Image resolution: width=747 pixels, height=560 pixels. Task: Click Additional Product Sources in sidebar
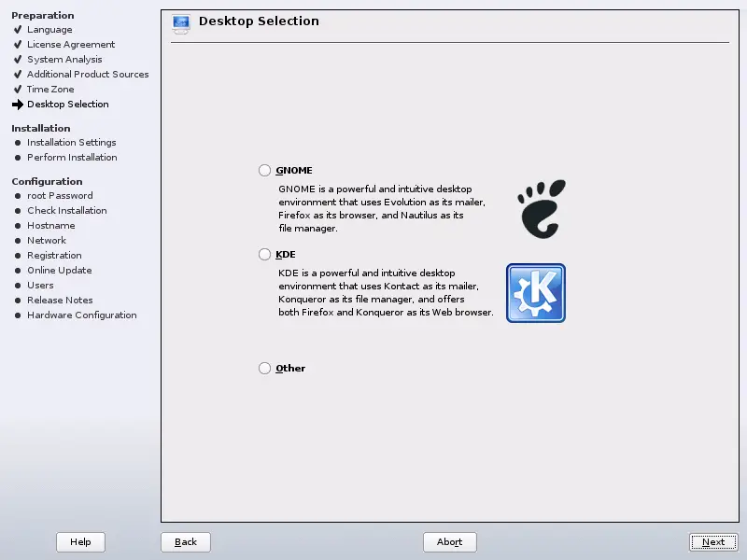click(x=88, y=75)
